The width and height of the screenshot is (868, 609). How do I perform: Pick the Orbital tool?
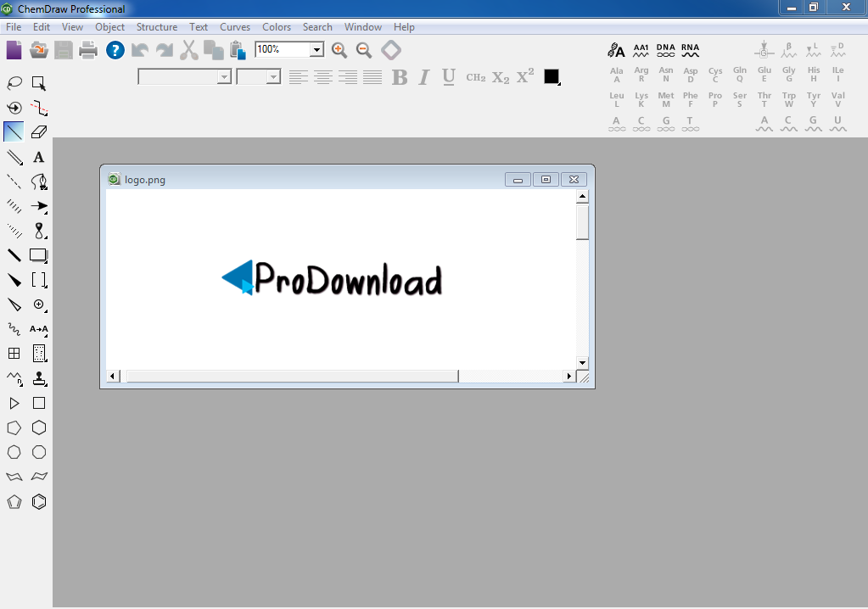pos(39,230)
